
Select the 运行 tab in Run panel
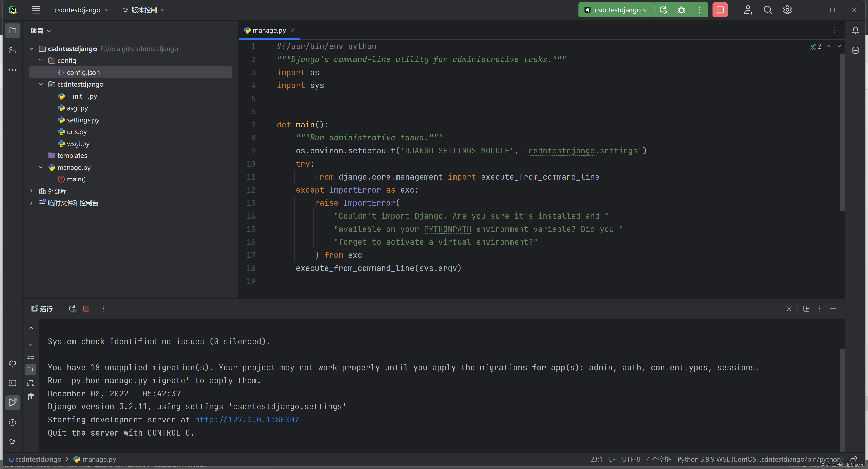(x=42, y=309)
